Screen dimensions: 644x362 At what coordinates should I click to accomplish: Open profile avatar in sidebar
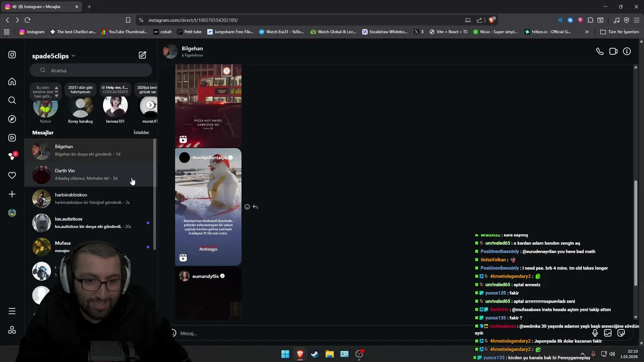pyautogui.click(x=12, y=213)
